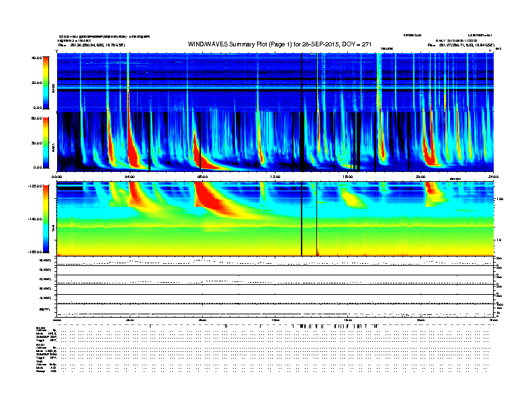The image size is (532, 411).
Task: Select the -140.00 label on TNR colorbar
Action: point(35,219)
